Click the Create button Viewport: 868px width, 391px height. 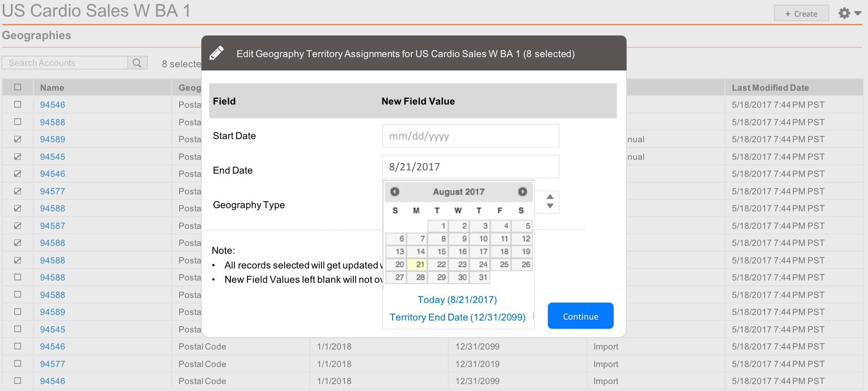(x=801, y=14)
